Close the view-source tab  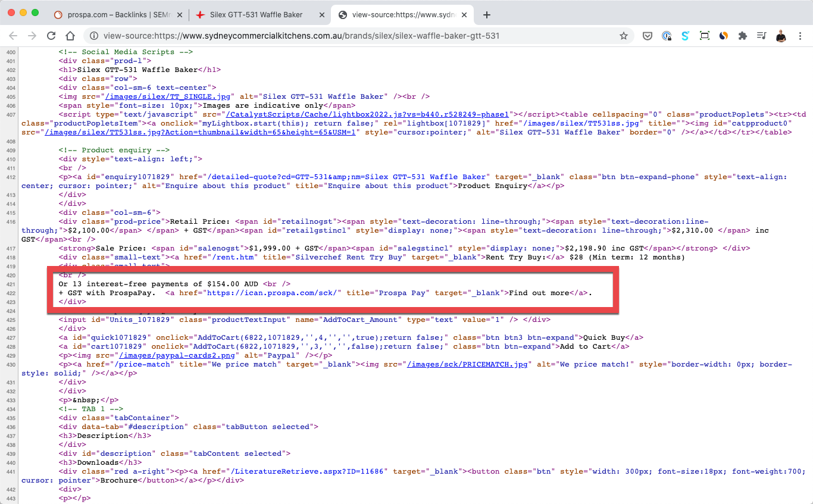coord(463,14)
